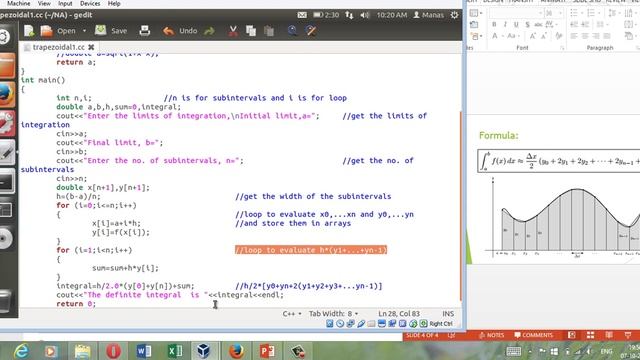Open the VirtualBox Help menu
This screenshot has height=360, width=640.
[114, 3]
